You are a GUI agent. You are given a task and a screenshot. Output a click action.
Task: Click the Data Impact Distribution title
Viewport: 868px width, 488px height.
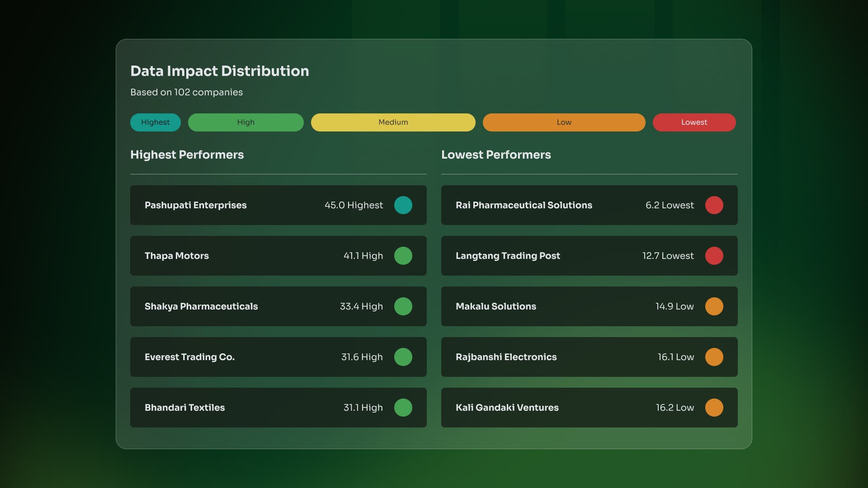(x=220, y=71)
